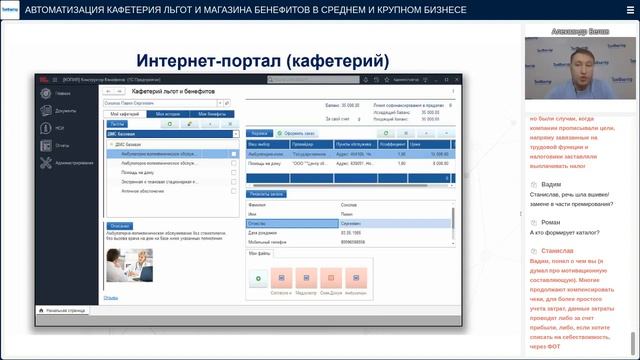Click the 1C logo in the title bar
This screenshot has height=360, width=640.
(44, 80)
